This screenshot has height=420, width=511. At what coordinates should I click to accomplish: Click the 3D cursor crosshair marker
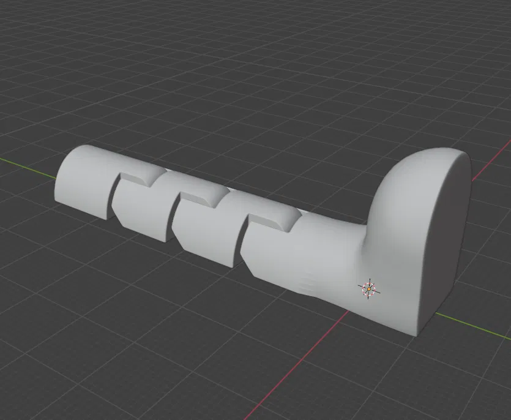pyautogui.click(x=369, y=289)
